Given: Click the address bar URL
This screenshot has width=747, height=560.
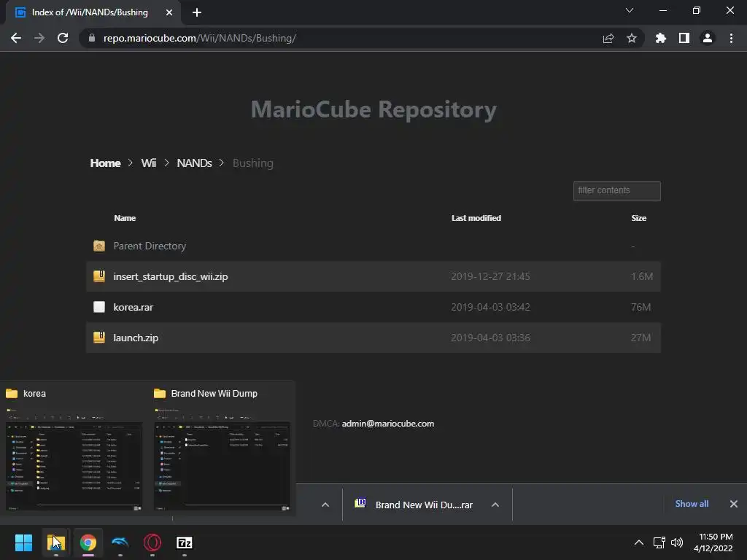Looking at the screenshot, I should (x=200, y=38).
